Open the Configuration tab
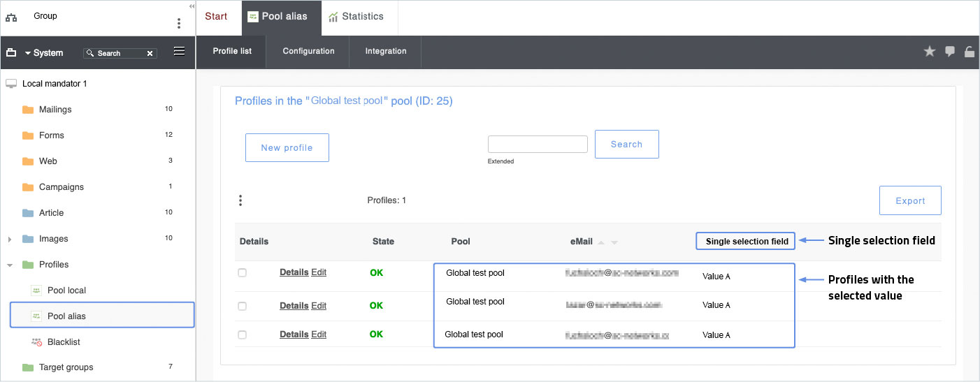 308,51
